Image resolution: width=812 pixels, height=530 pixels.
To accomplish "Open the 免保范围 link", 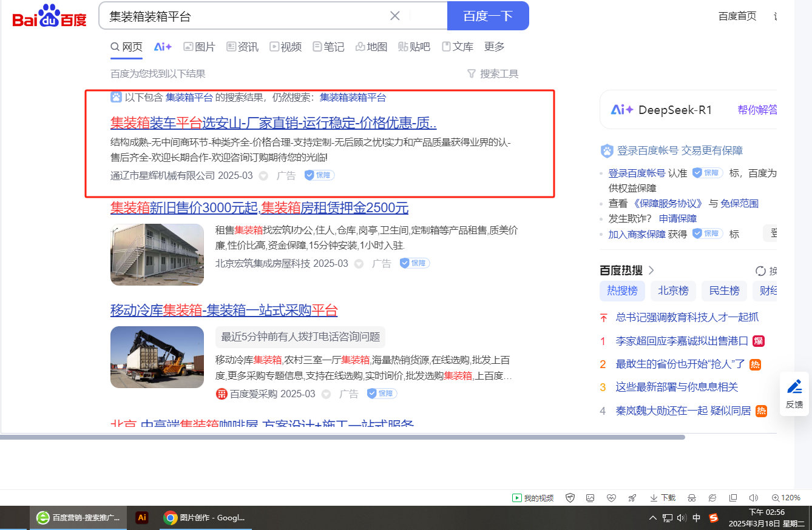I will click(x=739, y=203).
